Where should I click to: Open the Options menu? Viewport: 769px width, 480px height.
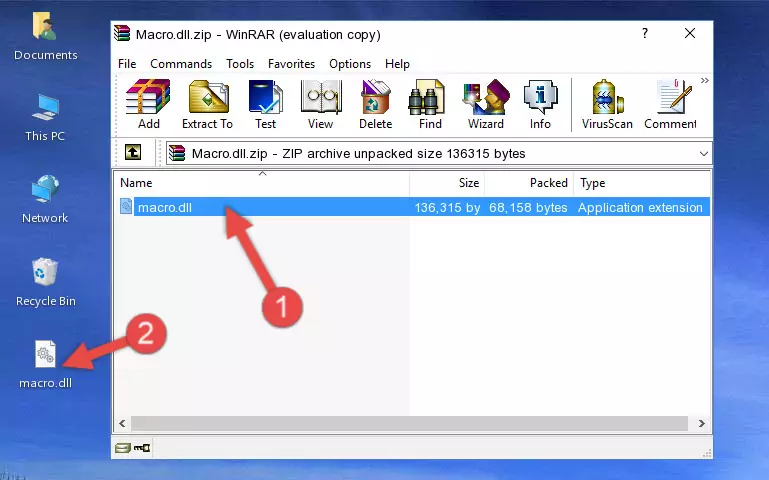point(350,64)
